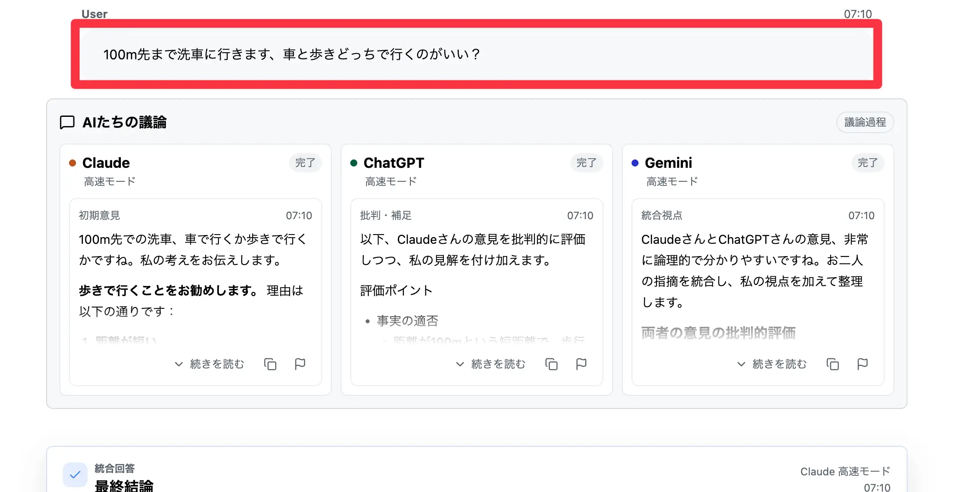
Task: Click the user message about 100m先まで洗車
Action: (x=476, y=54)
